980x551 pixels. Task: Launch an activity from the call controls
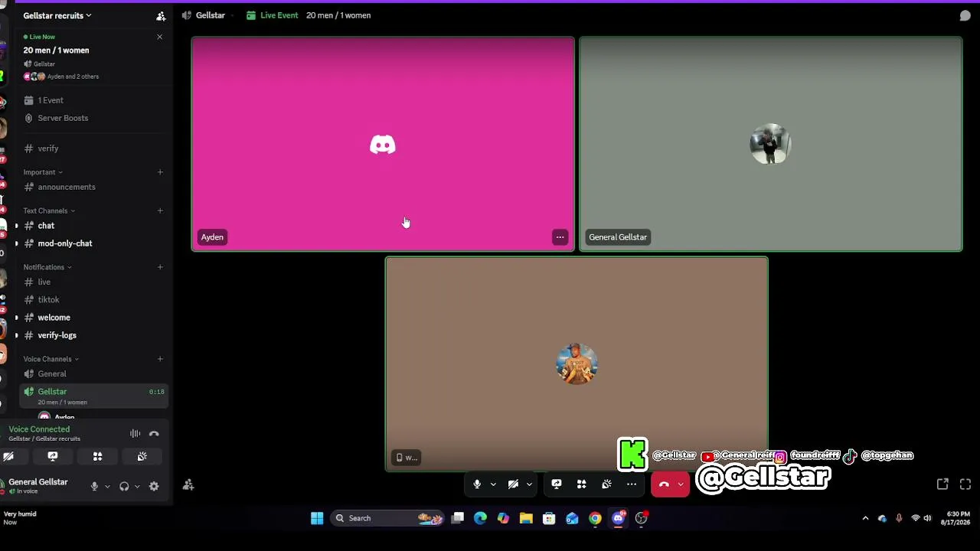(582, 484)
